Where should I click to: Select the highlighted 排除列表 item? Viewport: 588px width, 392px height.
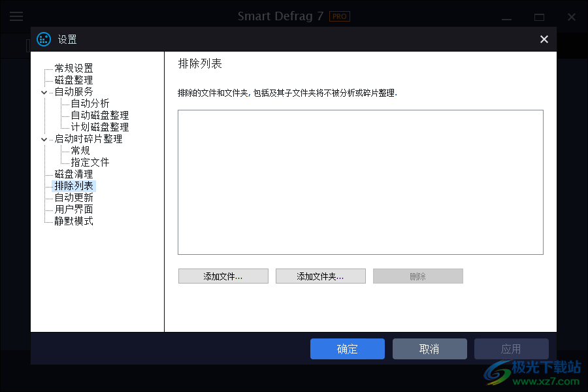pos(74,186)
